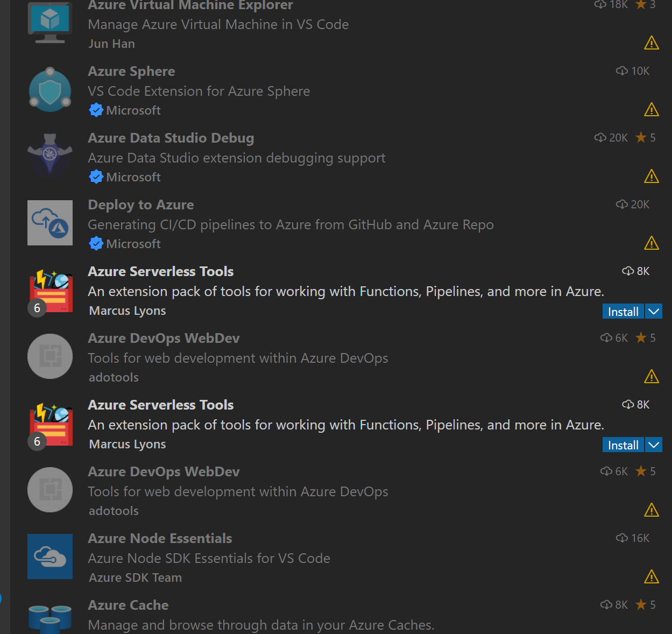Click the warning triangle beside Azure Sphere
The height and width of the screenshot is (634, 672).
[x=651, y=109]
